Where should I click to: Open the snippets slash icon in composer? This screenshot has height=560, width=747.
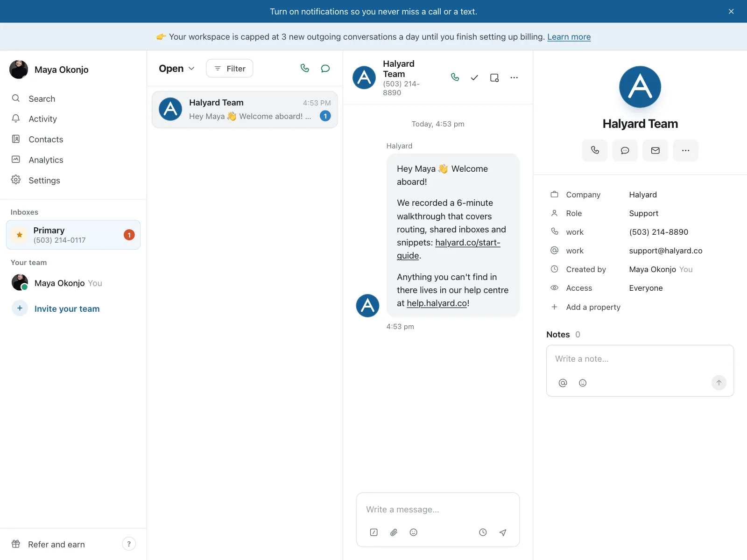374,532
